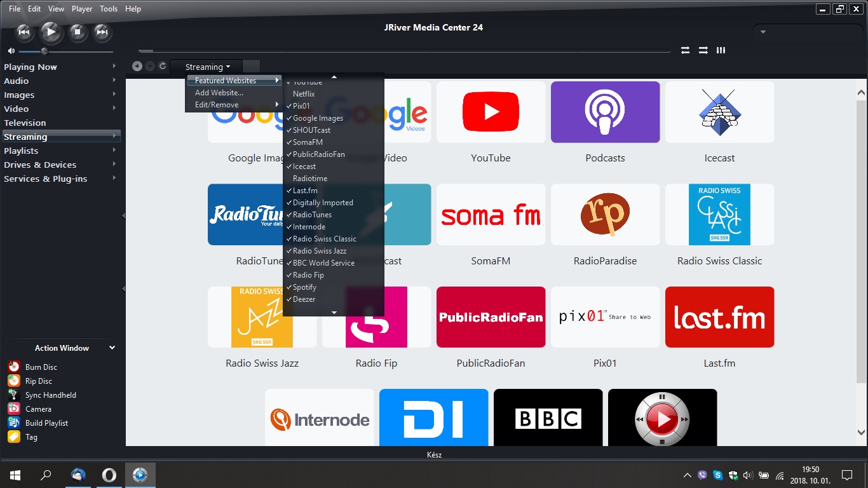Click the Sync Handheld icon
Viewport: 868px width, 488px height.
pyautogui.click(x=14, y=395)
